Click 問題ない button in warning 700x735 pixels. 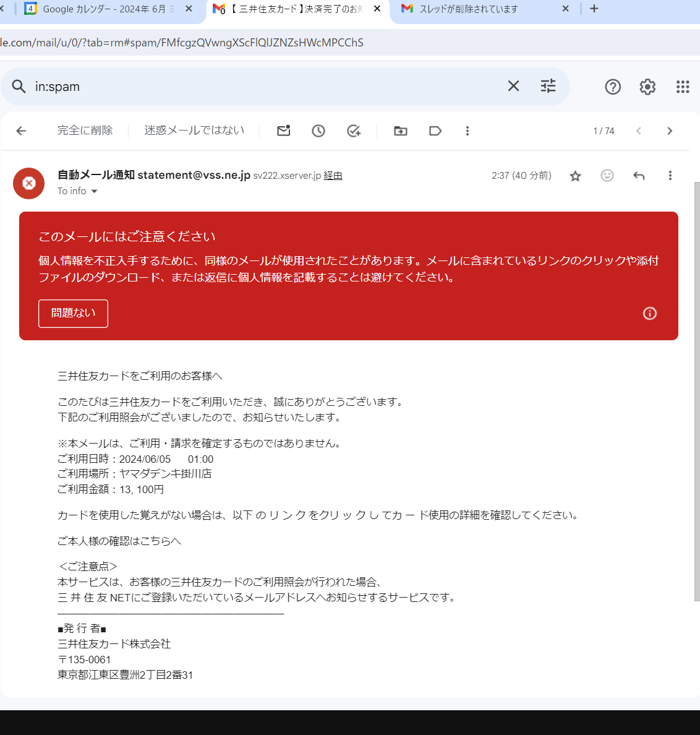click(x=73, y=314)
